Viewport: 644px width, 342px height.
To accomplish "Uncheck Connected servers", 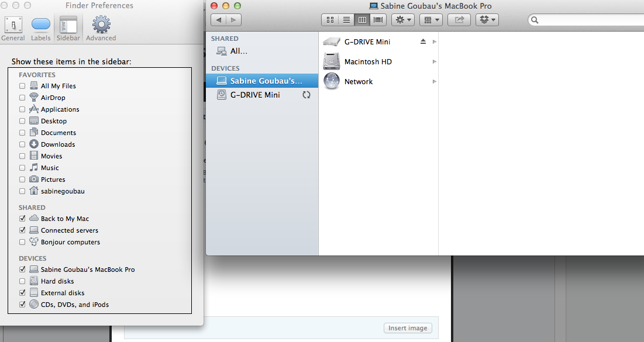I will pos(22,230).
